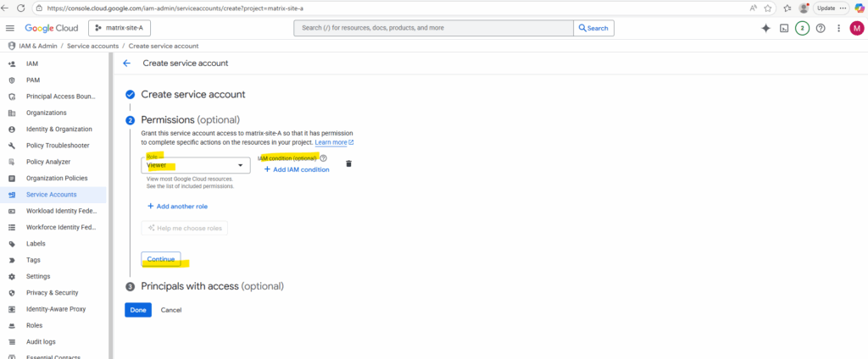Delete the Viewer role with trash icon
The height and width of the screenshot is (359, 868).
click(348, 163)
